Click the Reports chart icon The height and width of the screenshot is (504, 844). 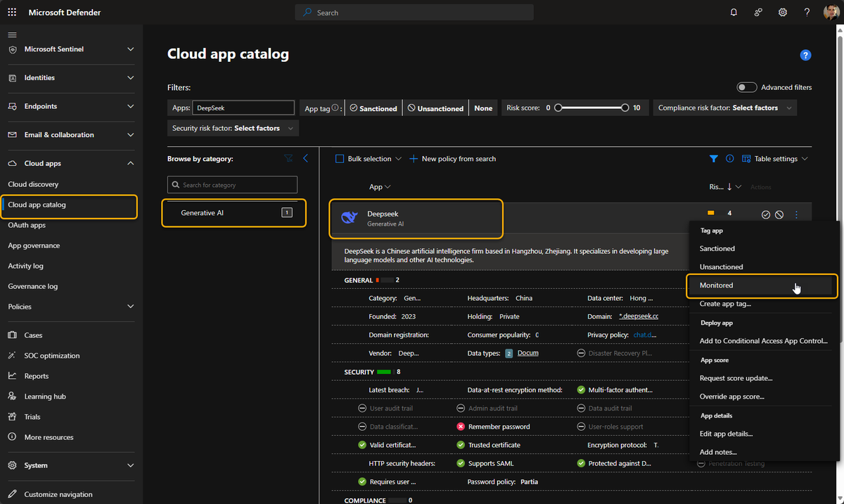(x=13, y=376)
